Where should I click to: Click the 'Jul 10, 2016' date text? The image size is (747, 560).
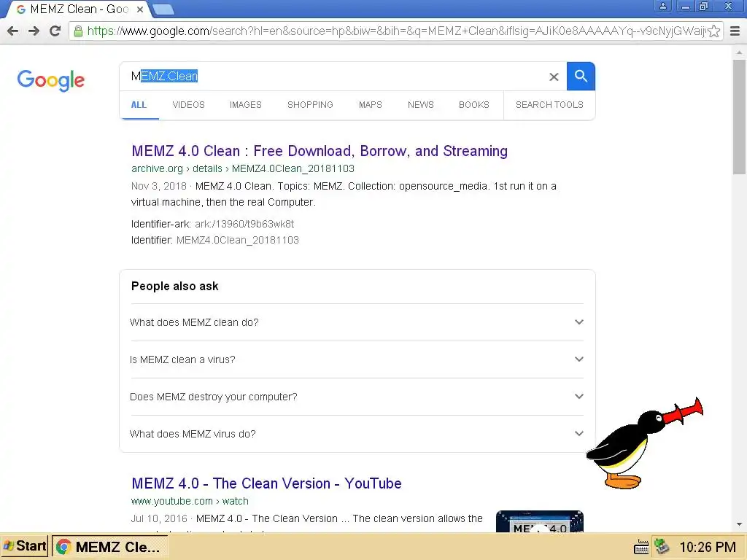click(x=159, y=518)
